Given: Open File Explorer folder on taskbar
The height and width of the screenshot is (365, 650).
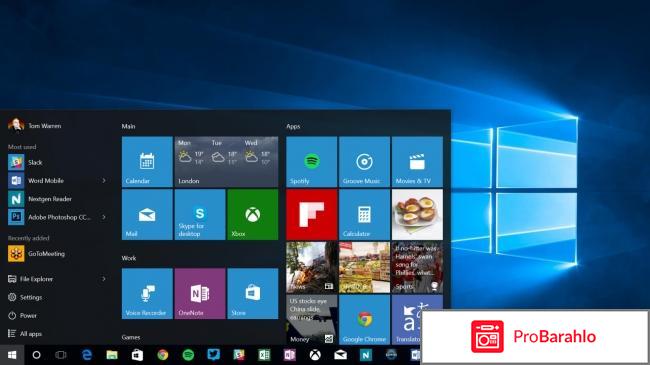Looking at the screenshot, I should click(x=112, y=355).
